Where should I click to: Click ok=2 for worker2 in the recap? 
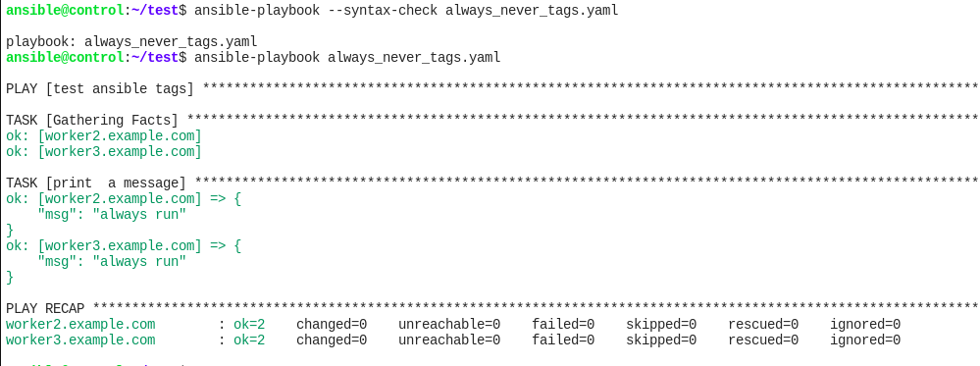coord(249,324)
